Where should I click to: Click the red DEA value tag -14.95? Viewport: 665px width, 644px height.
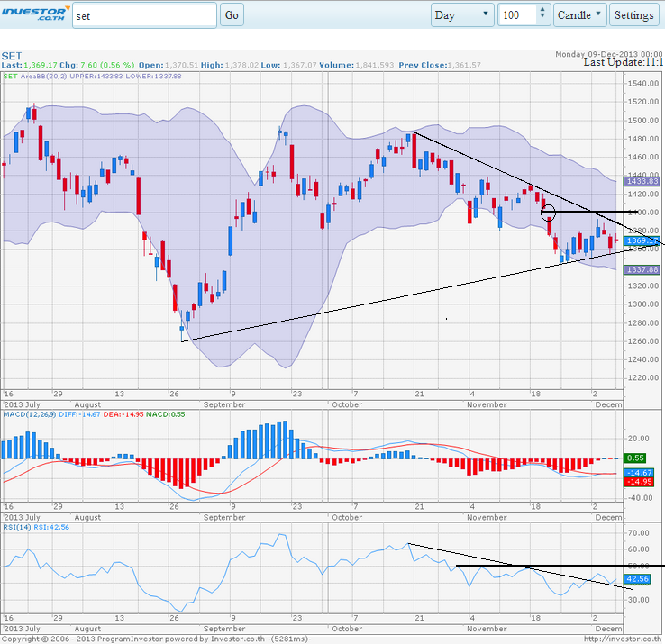[x=638, y=481]
